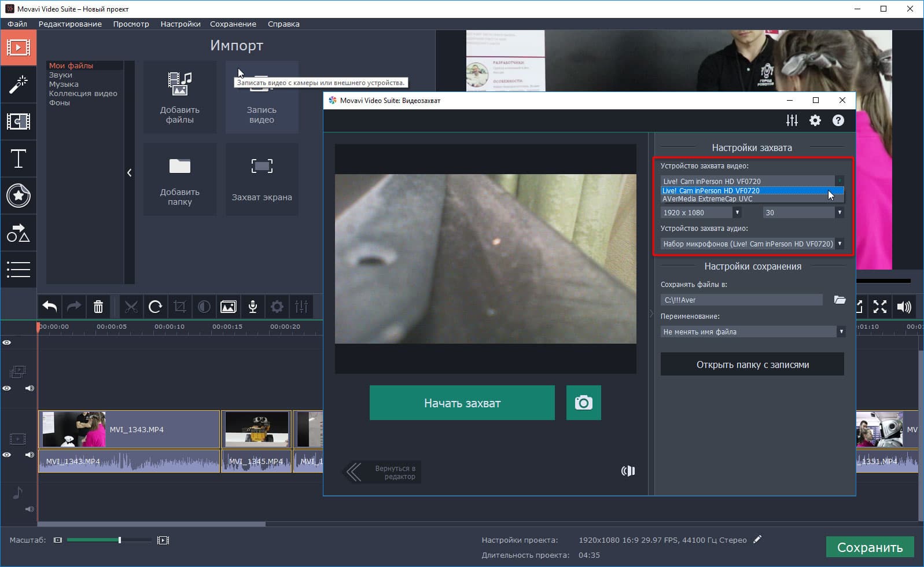
Task: Browse for save folder icon
Action: (x=840, y=300)
